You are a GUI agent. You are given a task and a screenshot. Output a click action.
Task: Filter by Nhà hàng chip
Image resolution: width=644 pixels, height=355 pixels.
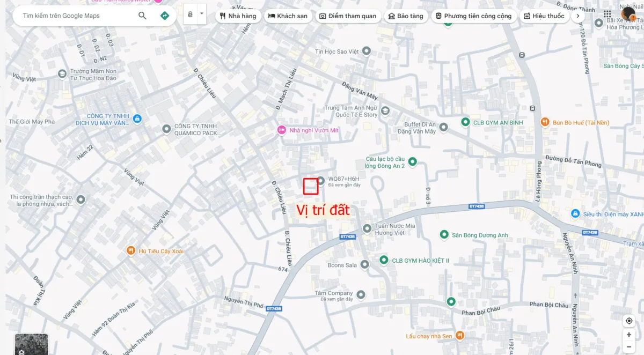tap(238, 16)
